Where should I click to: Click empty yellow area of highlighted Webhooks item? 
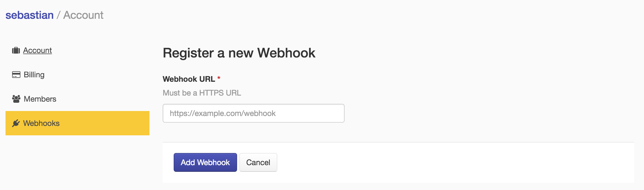coord(110,123)
